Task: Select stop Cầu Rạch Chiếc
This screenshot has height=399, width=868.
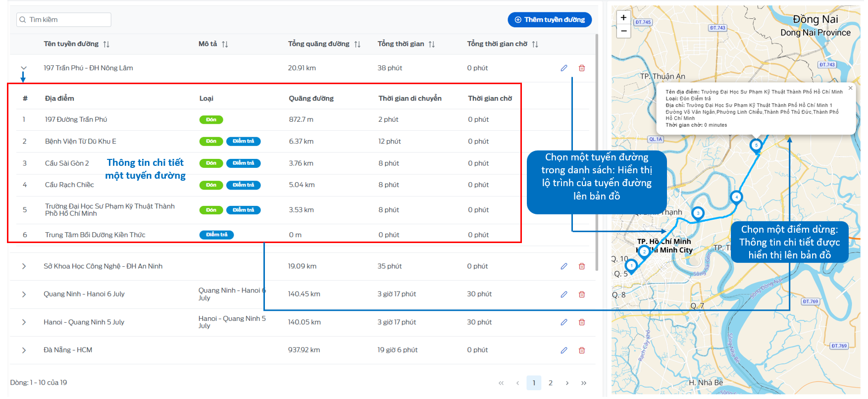Action: [69, 185]
